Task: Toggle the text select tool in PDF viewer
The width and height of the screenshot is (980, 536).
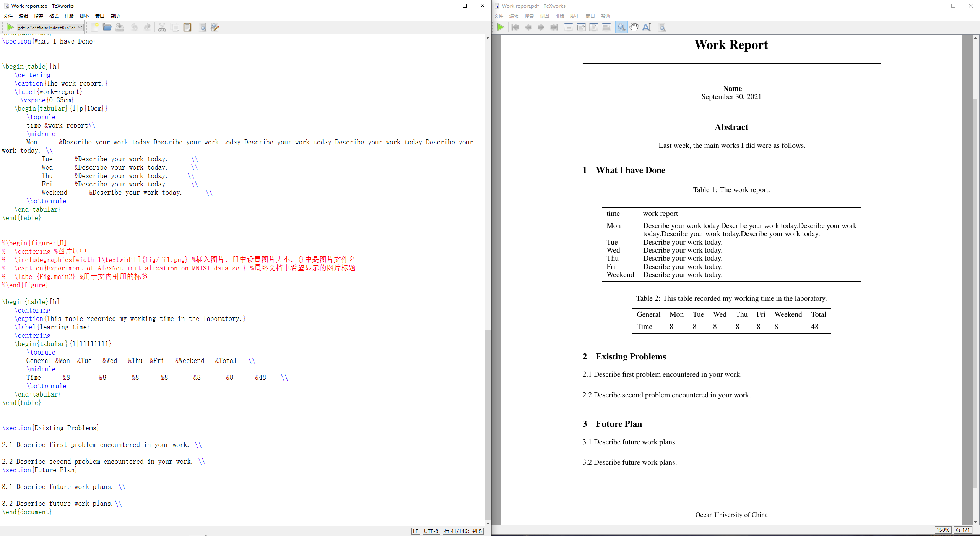Action: (647, 27)
